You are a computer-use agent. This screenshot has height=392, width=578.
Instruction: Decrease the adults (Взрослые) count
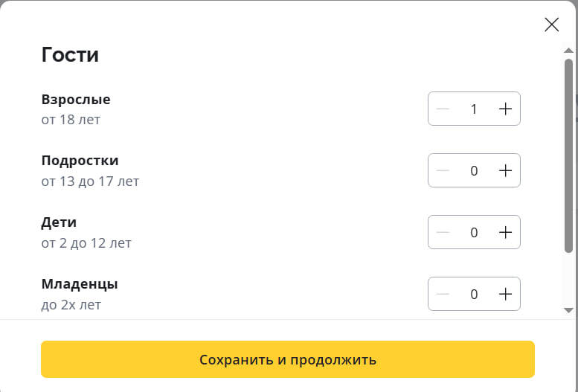[x=443, y=109]
